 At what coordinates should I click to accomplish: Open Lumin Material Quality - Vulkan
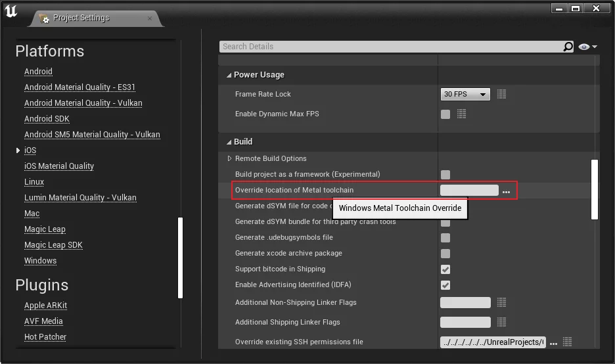(x=80, y=197)
